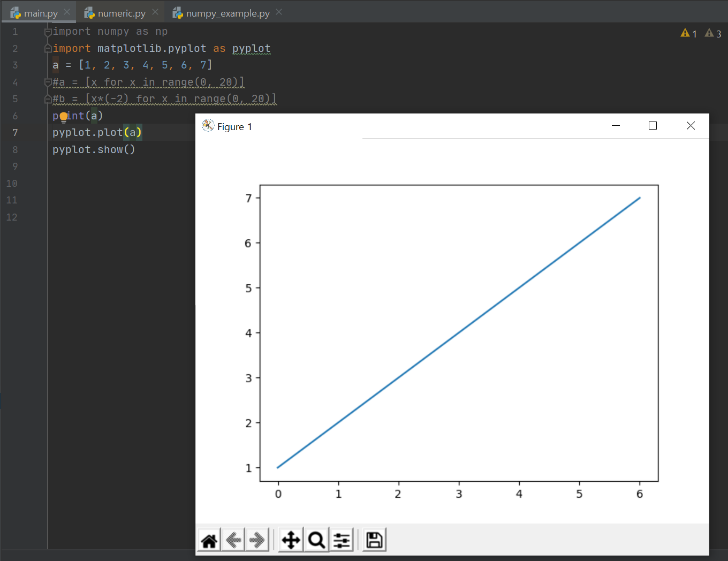Collapse the import block fold on line 1
Image resolution: width=728 pixels, height=561 pixels.
pyautogui.click(x=48, y=32)
